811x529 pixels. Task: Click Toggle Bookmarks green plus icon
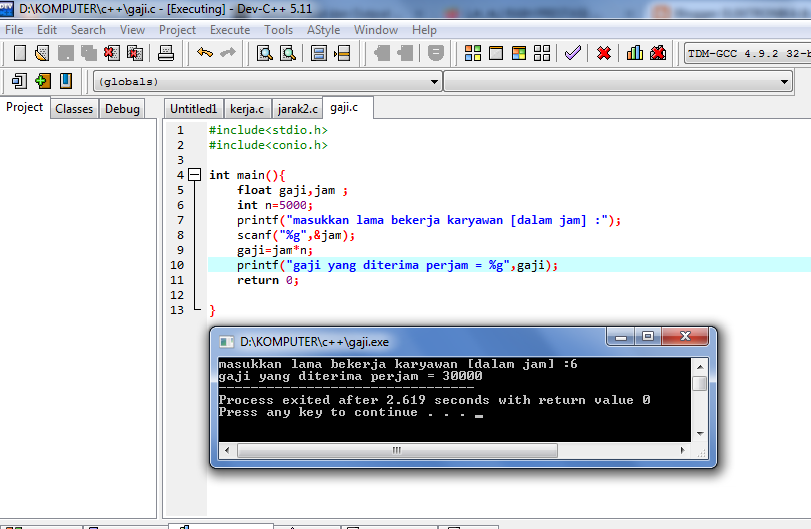pos(42,81)
